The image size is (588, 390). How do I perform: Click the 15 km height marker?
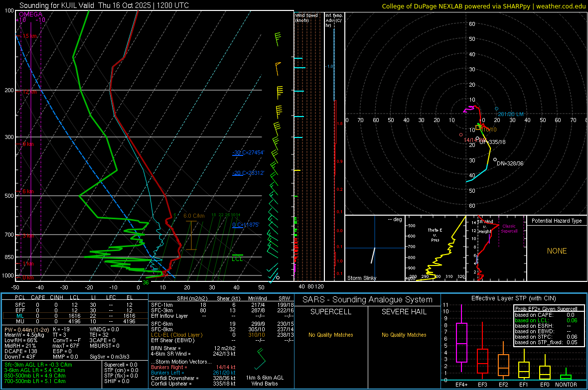29,36
